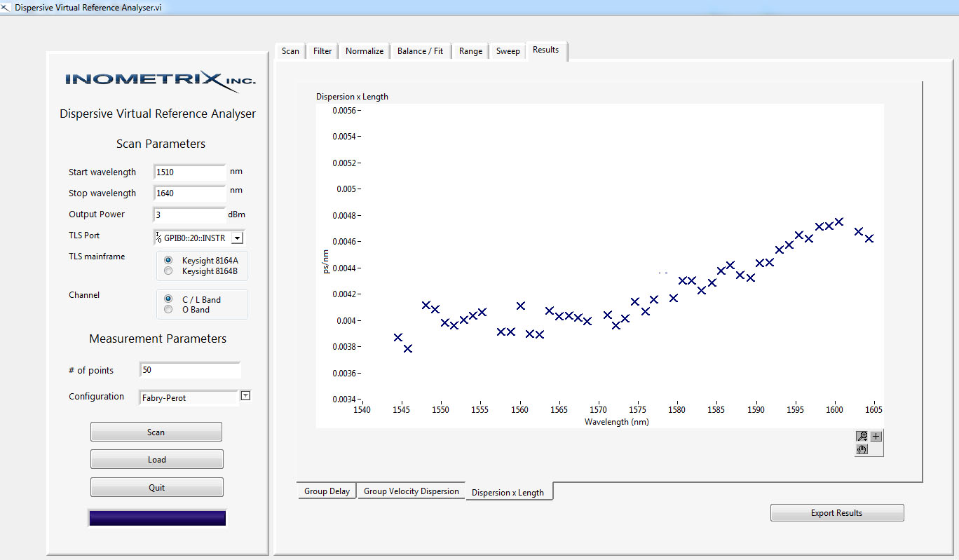
Task: Click the Measurement Parameters heading
Action: (x=158, y=339)
